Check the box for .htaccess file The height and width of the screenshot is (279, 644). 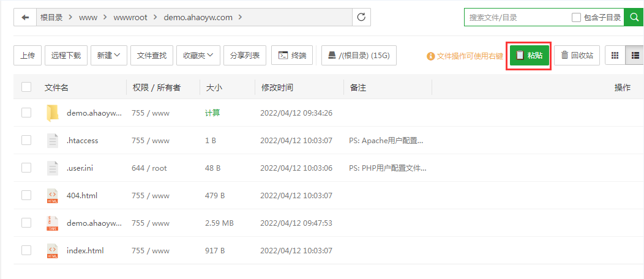tap(26, 141)
